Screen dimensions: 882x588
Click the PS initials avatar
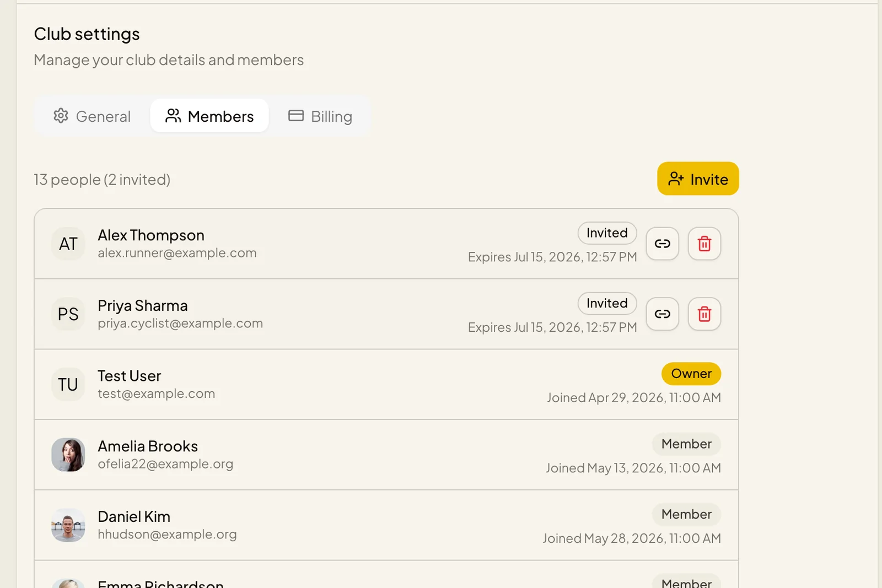pos(68,314)
